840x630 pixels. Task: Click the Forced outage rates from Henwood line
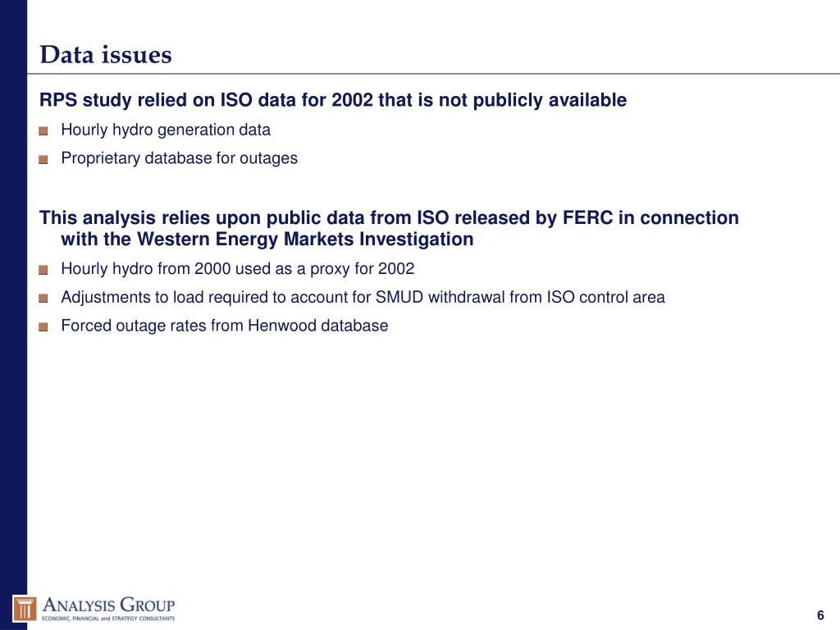point(225,326)
